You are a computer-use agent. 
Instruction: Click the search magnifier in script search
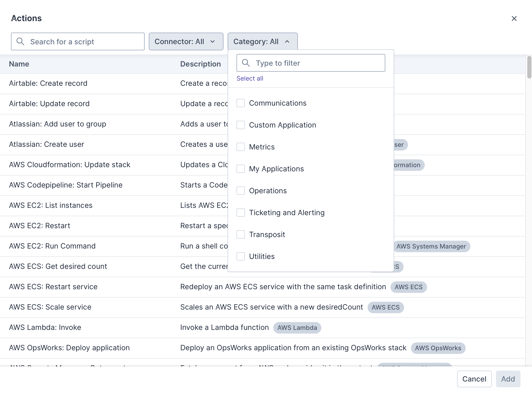click(20, 41)
